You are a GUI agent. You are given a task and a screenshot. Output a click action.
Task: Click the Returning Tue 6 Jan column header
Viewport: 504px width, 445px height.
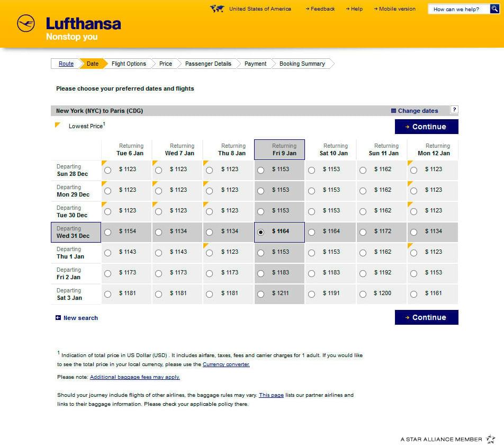click(127, 149)
